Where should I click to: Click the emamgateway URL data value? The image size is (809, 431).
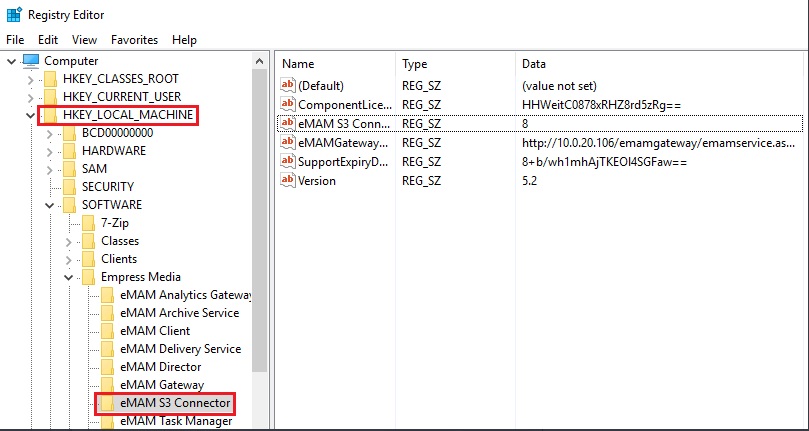click(658, 143)
